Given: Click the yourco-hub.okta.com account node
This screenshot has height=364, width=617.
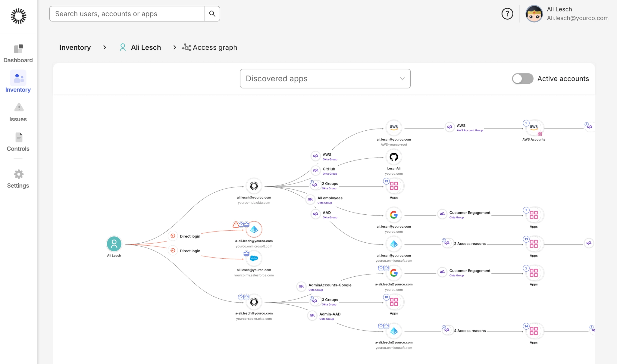Looking at the screenshot, I should pos(254,186).
